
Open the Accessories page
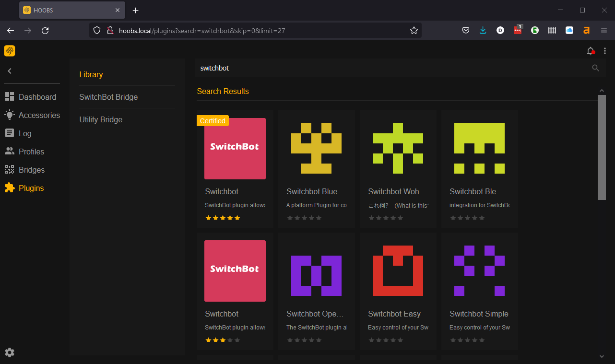coord(39,115)
